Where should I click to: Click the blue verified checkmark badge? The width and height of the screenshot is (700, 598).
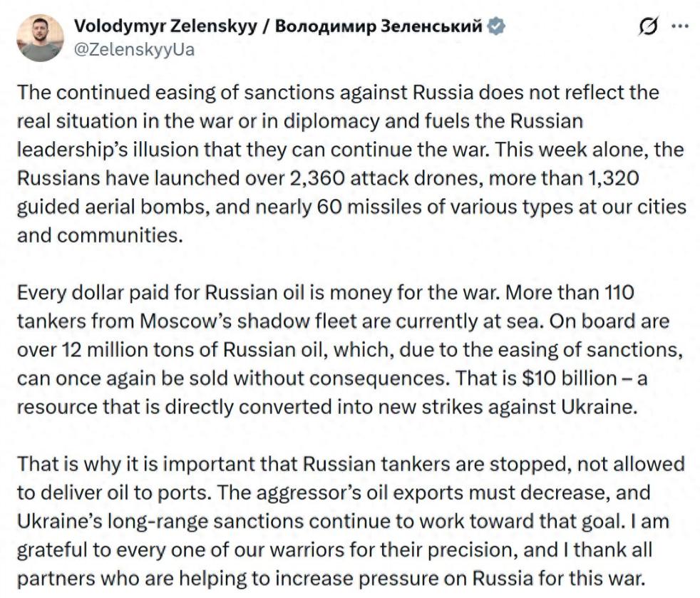click(x=497, y=27)
